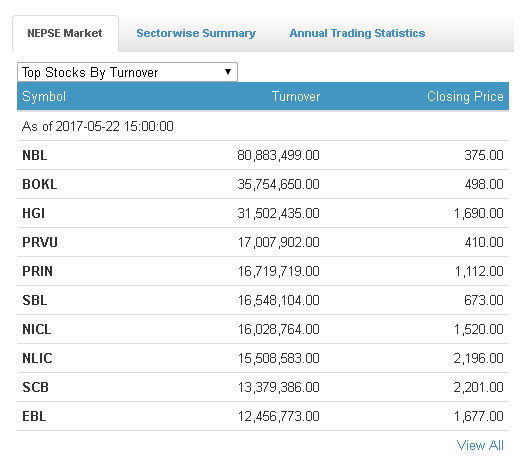Click the dropdown arrow beside Turnover selector
Viewport: 527px width, 472px height.
point(228,72)
